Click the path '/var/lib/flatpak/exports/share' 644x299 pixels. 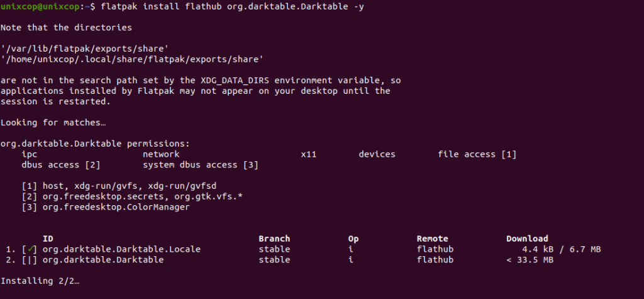pos(85,49)
